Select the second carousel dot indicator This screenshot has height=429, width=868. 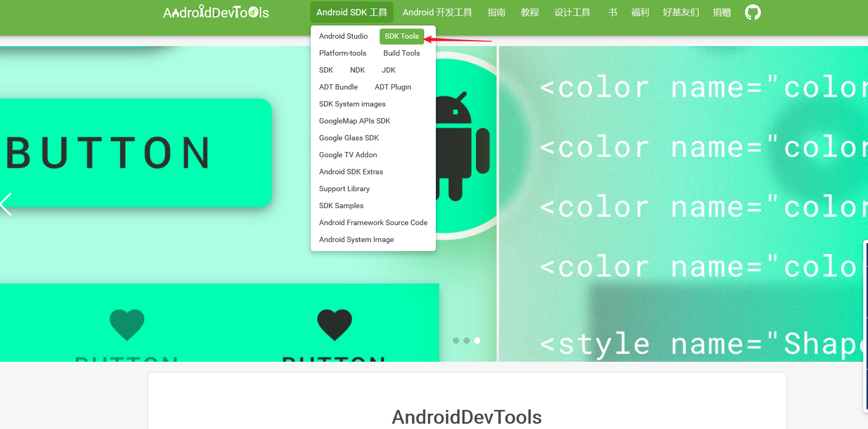pyautogui.click(x=467, y=341)
